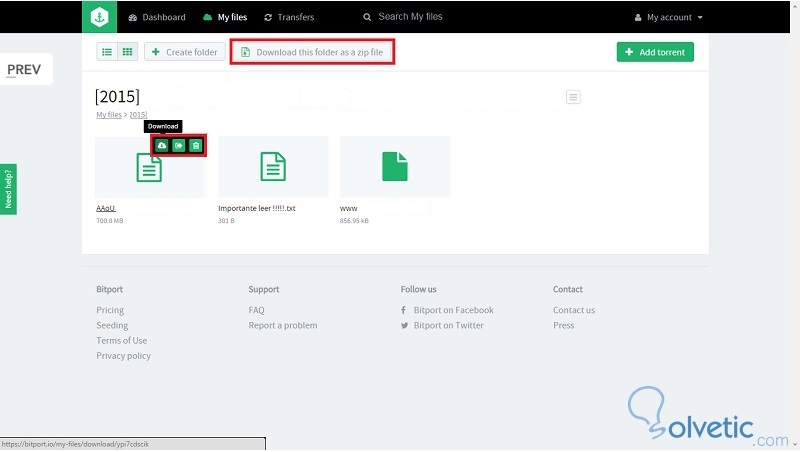Open the Contact us link
The height and width of the screenshot is (452, 800).
[x=574, y=310]
